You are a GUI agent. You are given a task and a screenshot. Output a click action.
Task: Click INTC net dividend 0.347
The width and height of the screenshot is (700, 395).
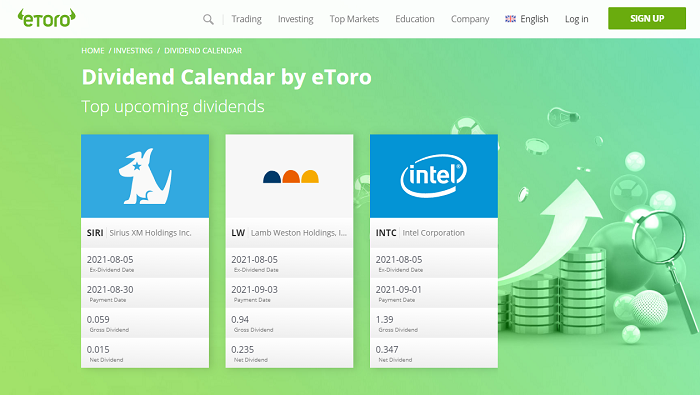tap(387, 349)
